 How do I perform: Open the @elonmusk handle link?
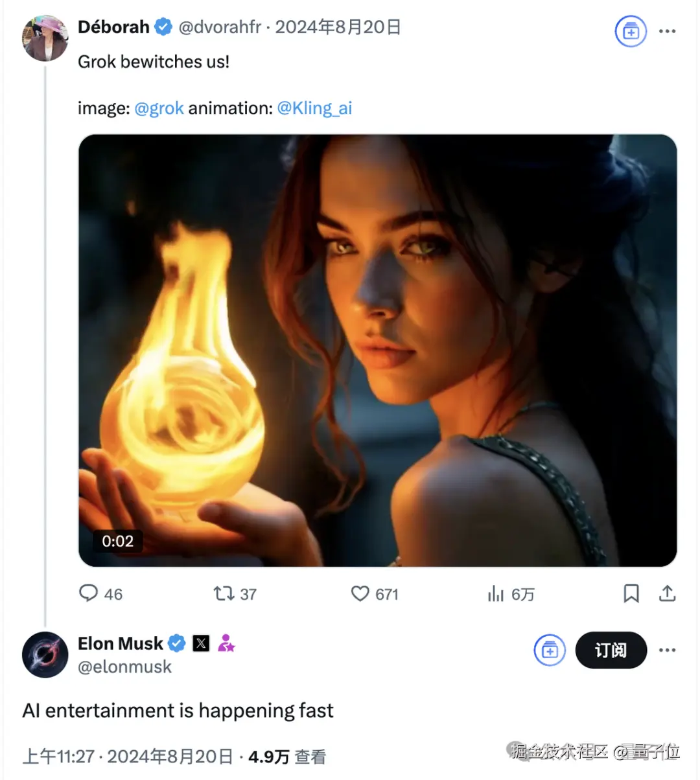[124, 667]
